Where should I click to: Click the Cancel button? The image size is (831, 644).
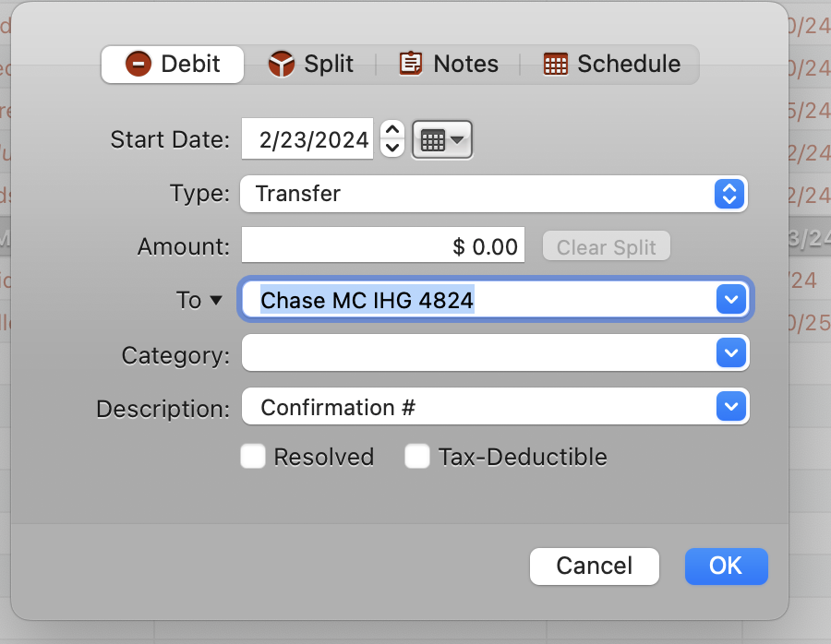(x=594, y=566)
